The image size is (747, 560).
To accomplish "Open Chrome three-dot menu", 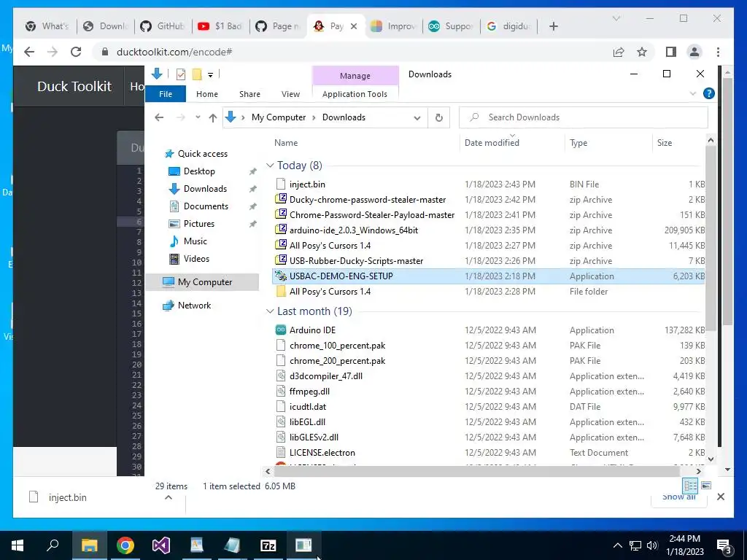I will [718, 52].
